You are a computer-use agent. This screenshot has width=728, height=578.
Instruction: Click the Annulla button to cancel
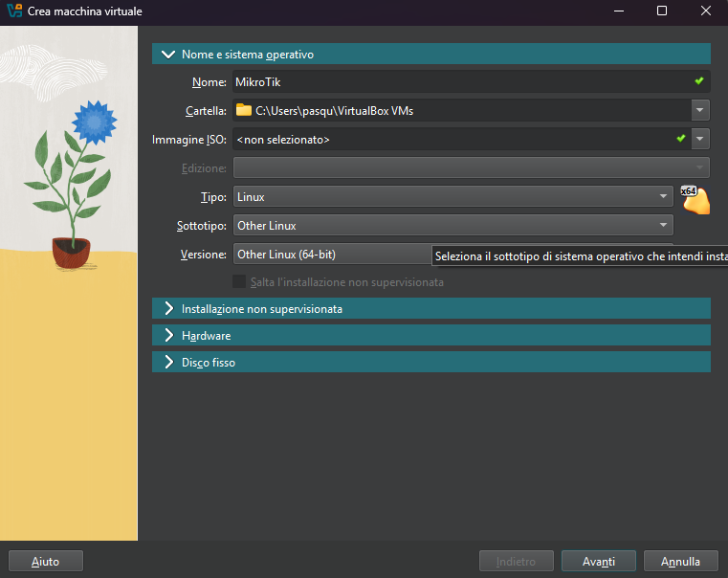(680, 561)
